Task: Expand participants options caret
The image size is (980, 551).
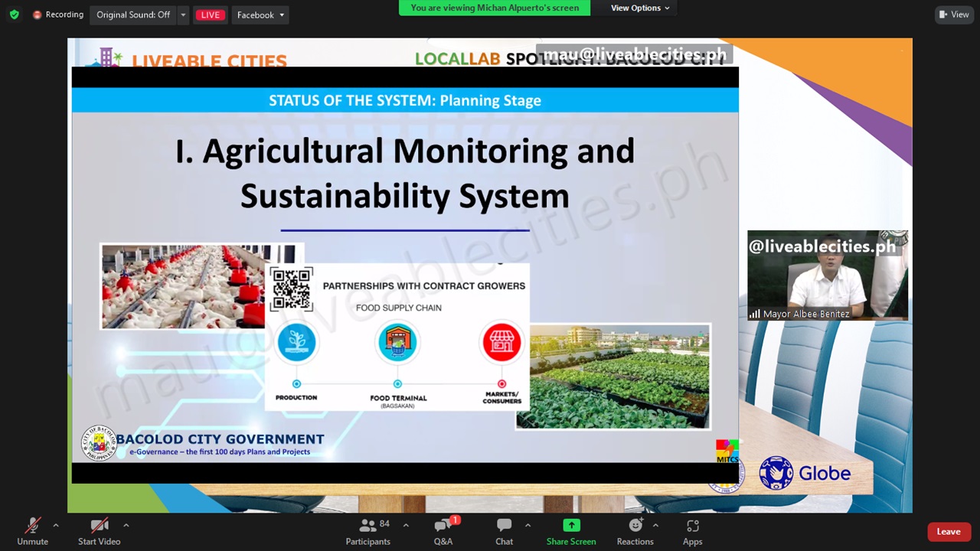Action: [x=406, y=525]
